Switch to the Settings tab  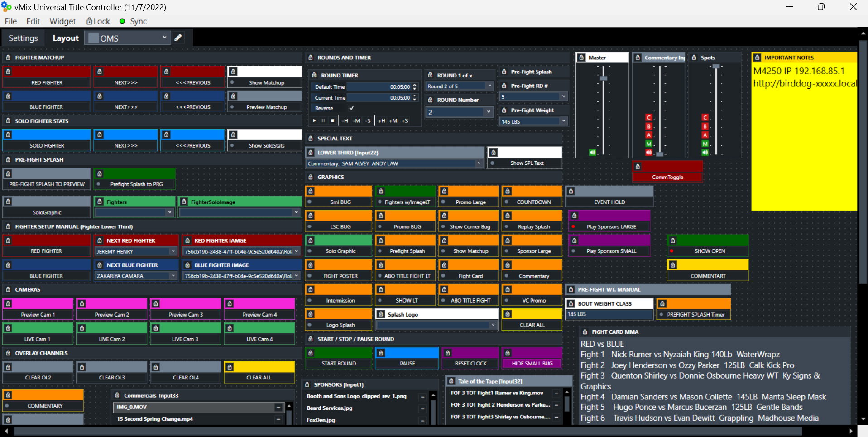coord(23,38)
